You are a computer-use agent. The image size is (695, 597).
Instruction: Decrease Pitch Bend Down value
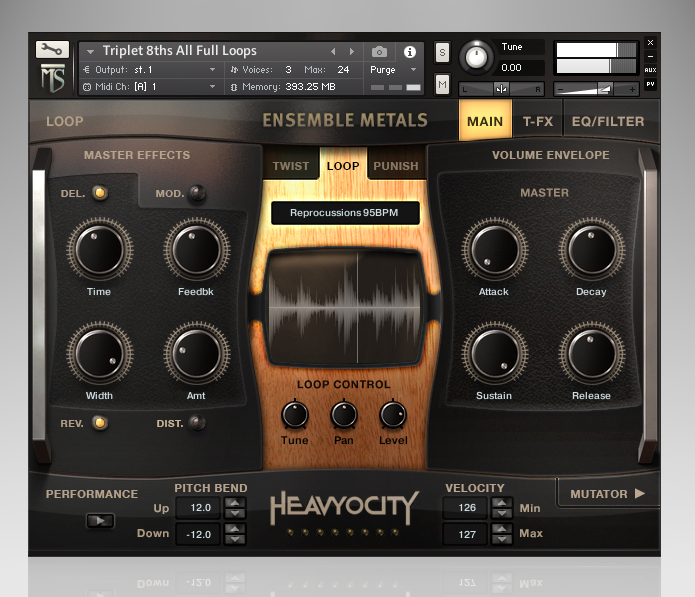click(235, 539)
